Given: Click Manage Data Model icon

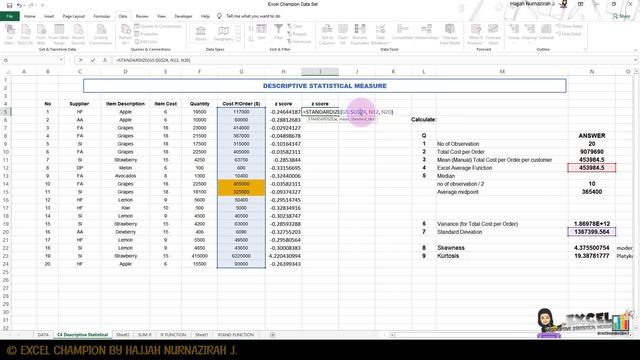Looking at the screenshot, I should (x=450, y=34).
